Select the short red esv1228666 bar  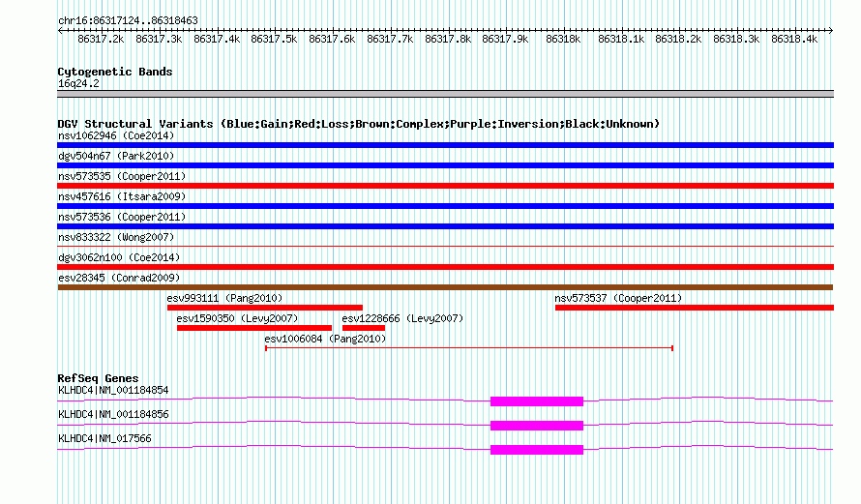(364, 328)
